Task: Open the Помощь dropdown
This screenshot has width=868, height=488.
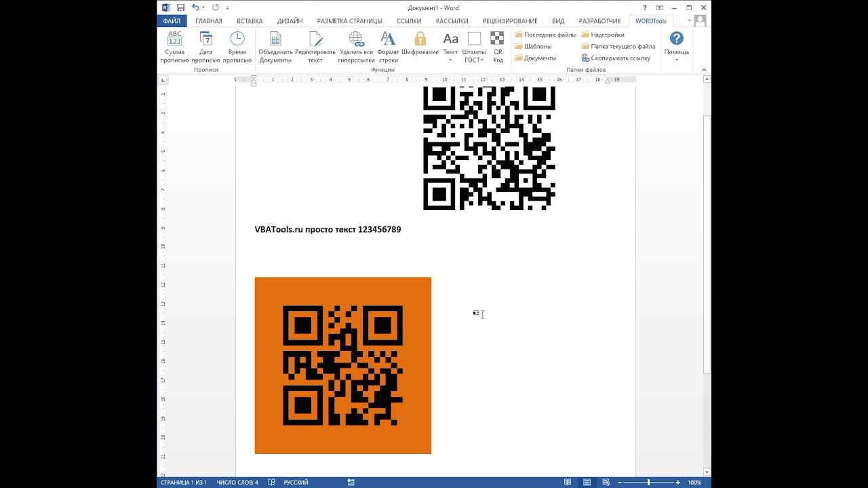Action: (676, 47)
